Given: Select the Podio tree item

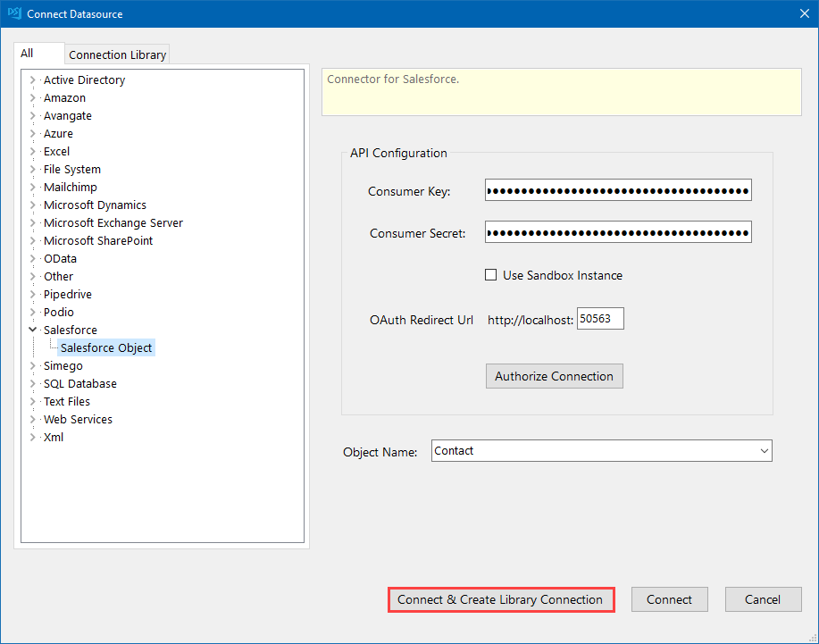Looking at the screenshot, I should coord(59,312).
